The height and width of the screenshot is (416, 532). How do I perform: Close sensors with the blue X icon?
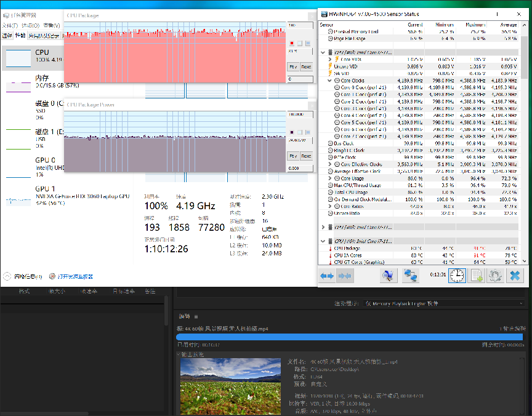coord(515,276)
